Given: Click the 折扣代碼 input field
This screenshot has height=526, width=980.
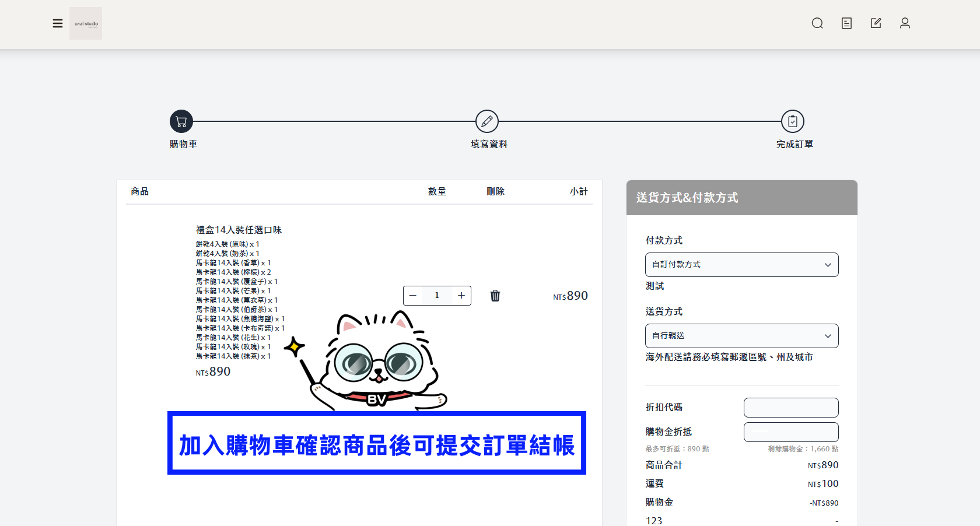Looking at the screenshot, I should tap(791, 408).
